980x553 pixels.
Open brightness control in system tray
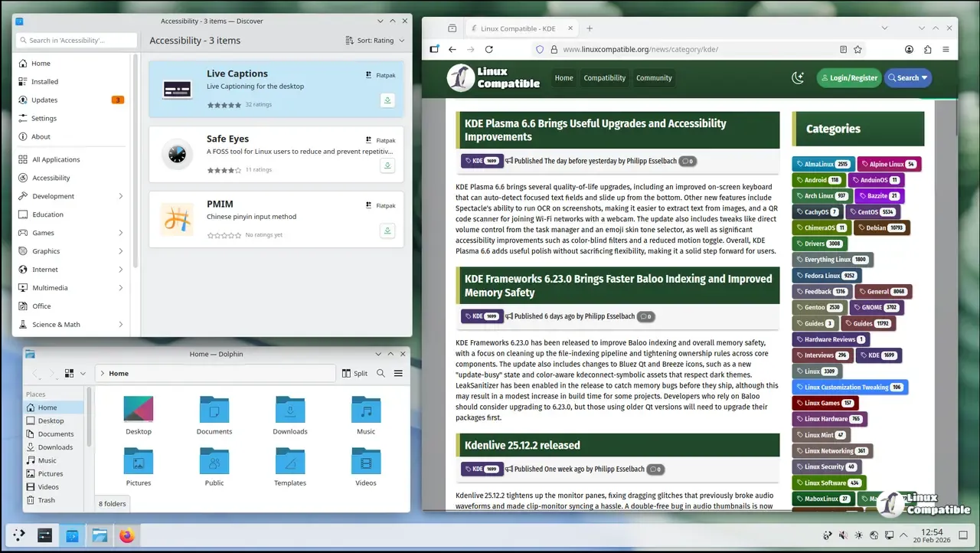pos(858,535)
